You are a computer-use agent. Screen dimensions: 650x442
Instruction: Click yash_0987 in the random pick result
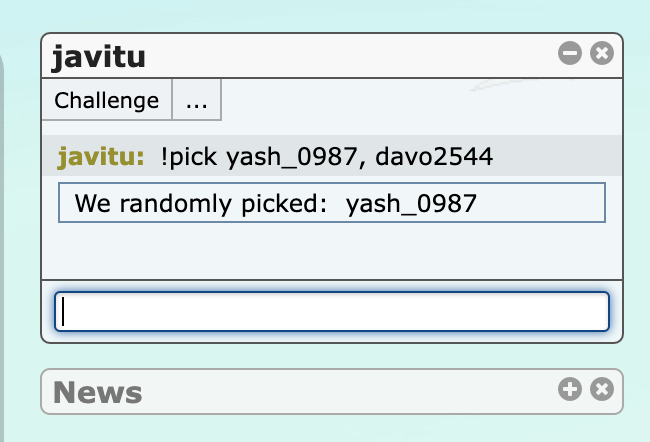tap(411, 204)
